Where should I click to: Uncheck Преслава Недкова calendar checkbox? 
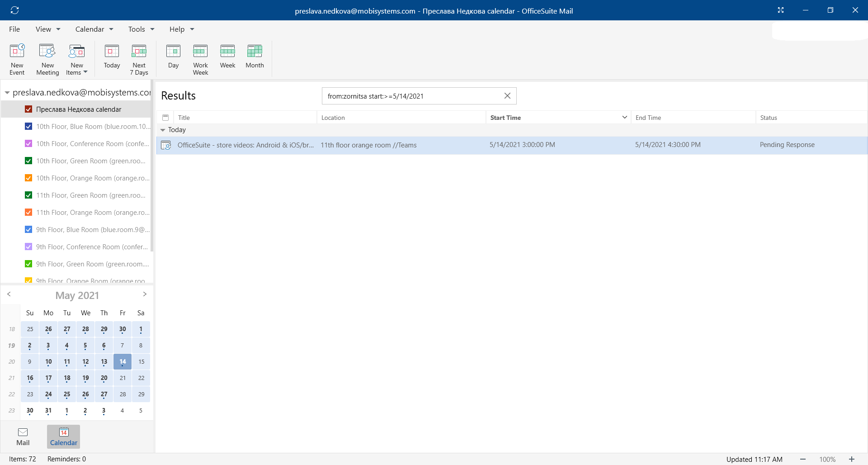click(x=28, y=109)
